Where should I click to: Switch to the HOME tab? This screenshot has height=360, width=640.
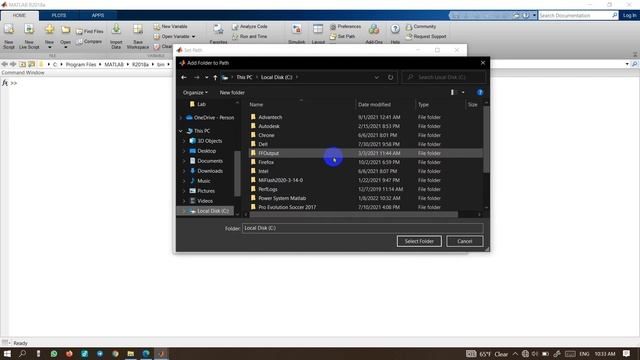tap(19, 15)
